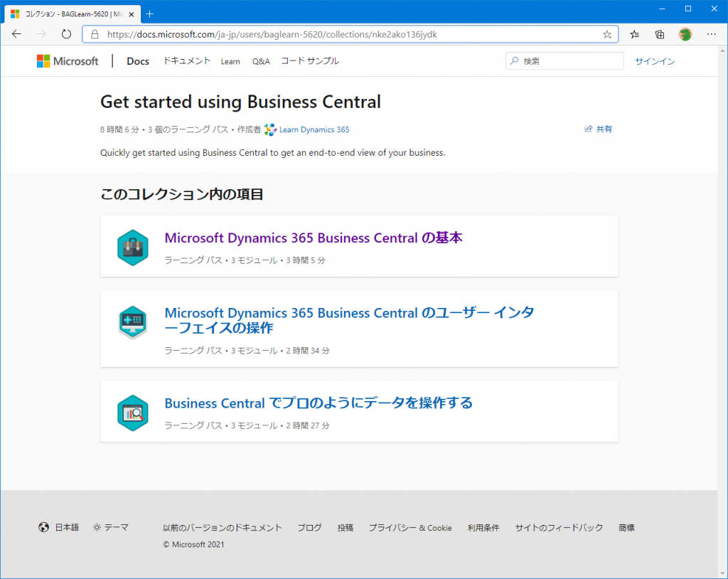Minimize the browser window
This screenshot has width=728, height=579.
662,9
